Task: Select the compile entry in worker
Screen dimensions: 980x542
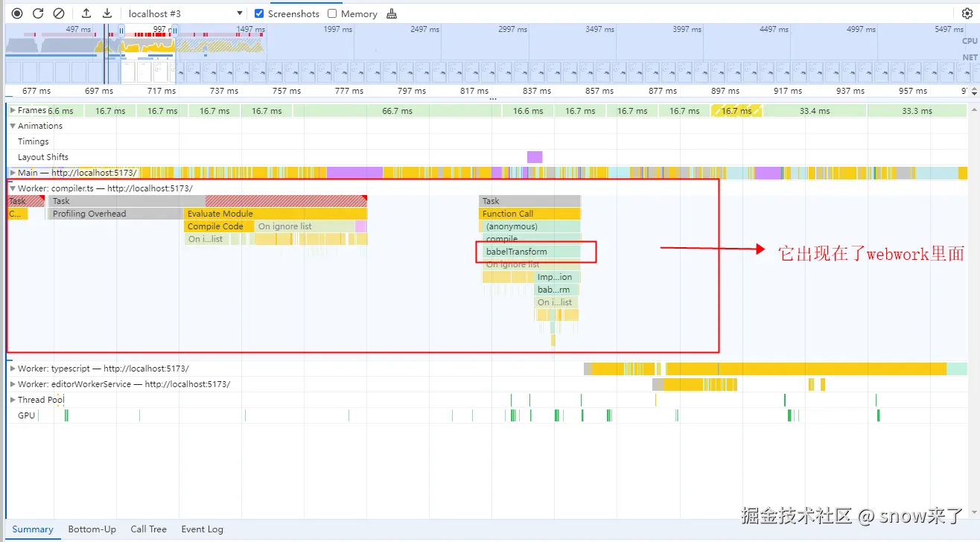Action: click(x=532, y=239)
